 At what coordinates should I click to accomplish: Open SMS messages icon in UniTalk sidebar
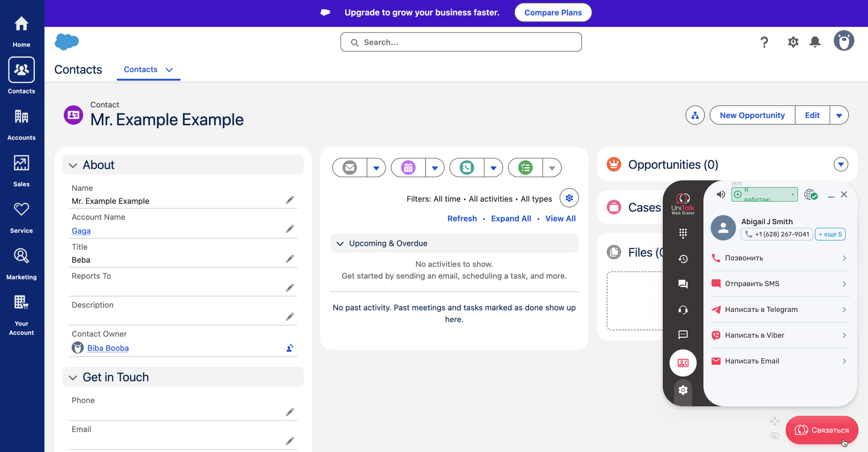(x=683, y=334)
